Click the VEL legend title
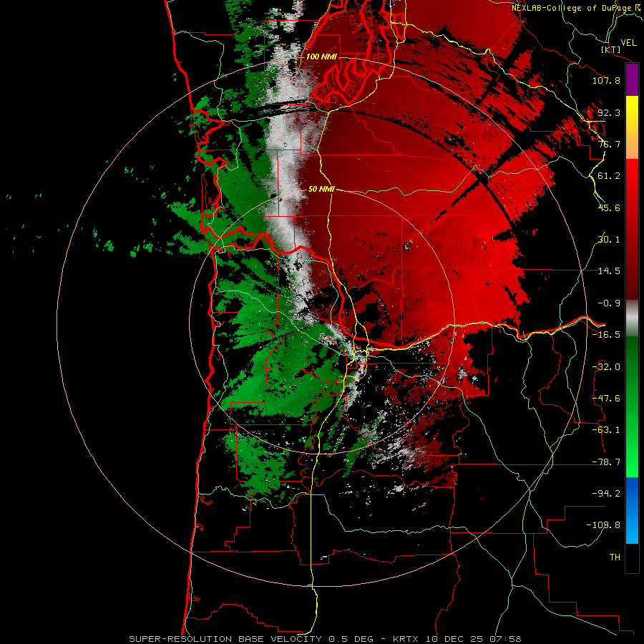The width and height of the screenshot is (644, 644). [x=629, y=43]
